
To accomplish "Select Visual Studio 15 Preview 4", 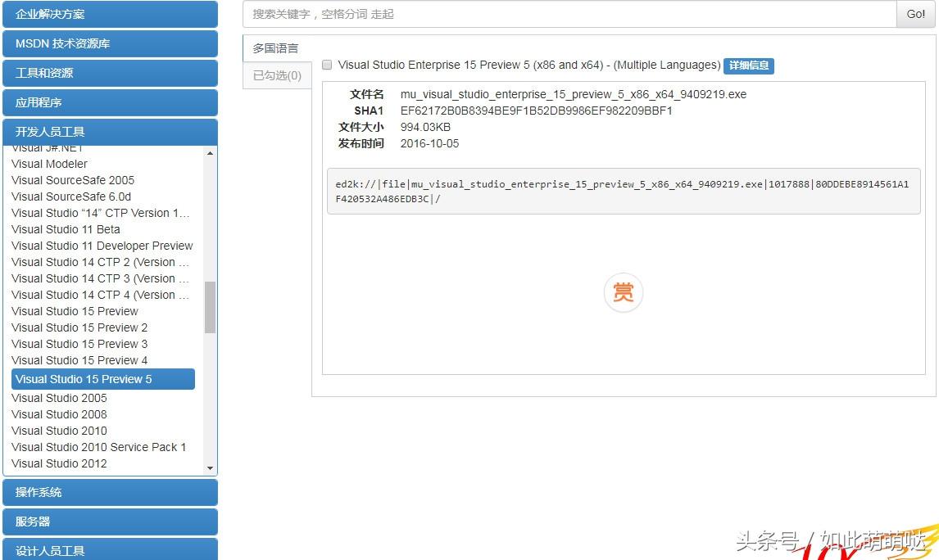I will pyautogui.click(x=79, y=360).
